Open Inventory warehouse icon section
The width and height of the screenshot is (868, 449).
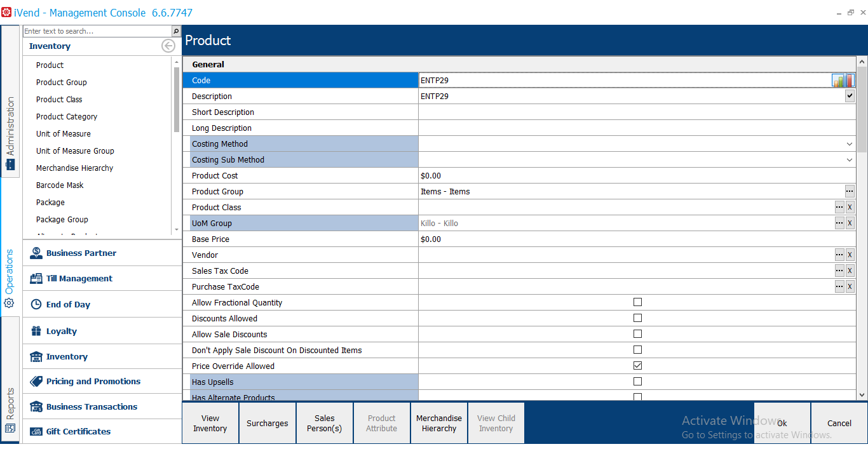tap(36, 356)
